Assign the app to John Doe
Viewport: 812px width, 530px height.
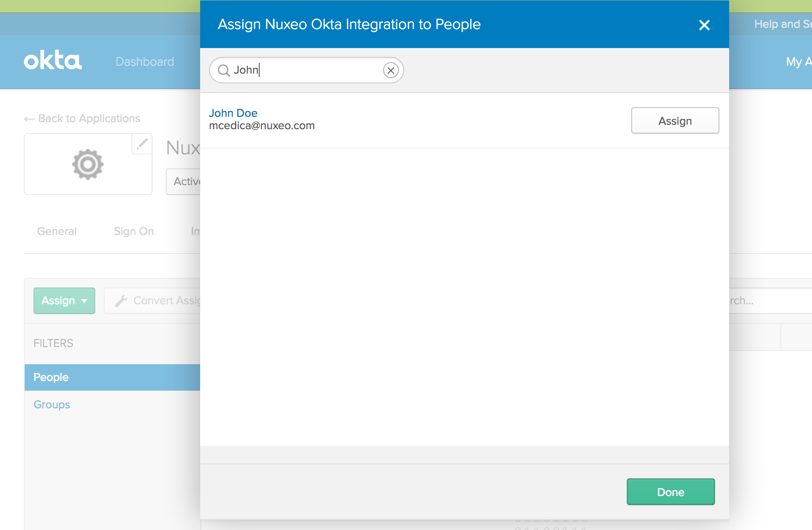point(675,120)
